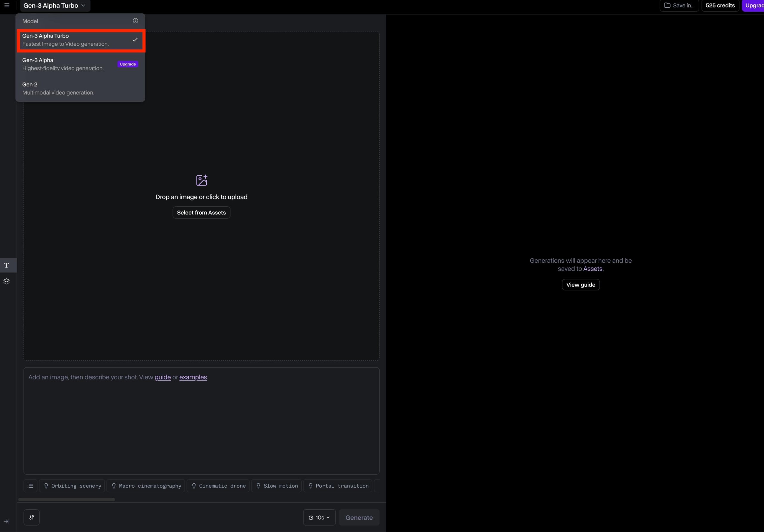The height and width of the screenshot is (532, 764).
Task: Click the Generate button
Action: pos(359,517)
